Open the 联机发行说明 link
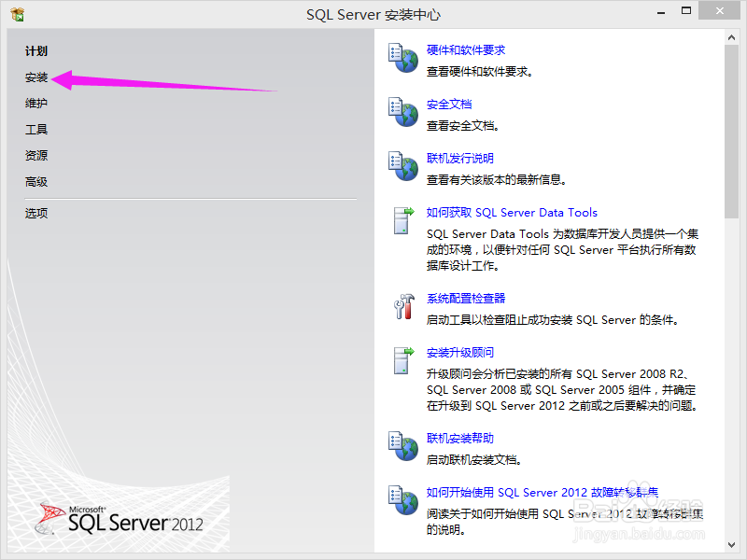The width and height of the screenshot is (747, 560). [x=459, y=158]
